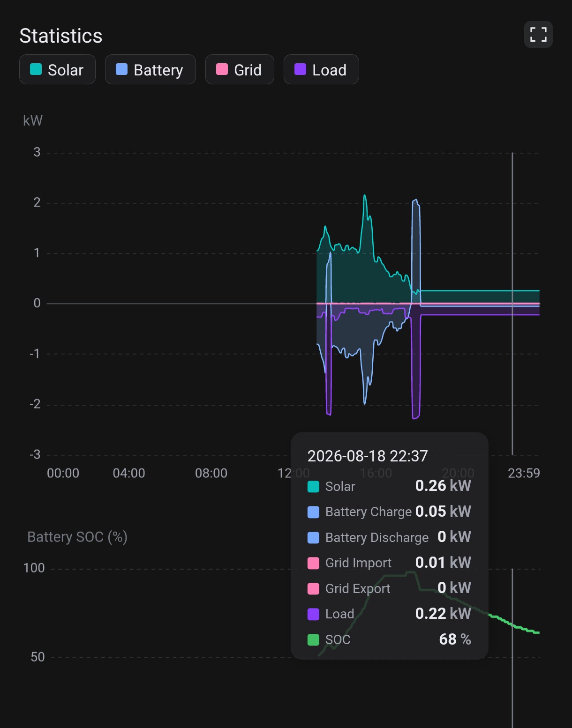
Task: Select the Solar row in the tooltip
Action: pyautogui.click(x=389, y=486)
